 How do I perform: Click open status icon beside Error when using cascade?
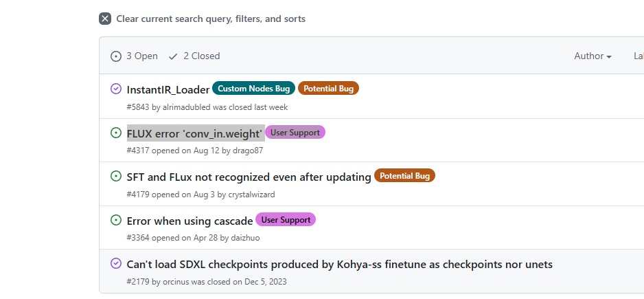pos(116,221)
